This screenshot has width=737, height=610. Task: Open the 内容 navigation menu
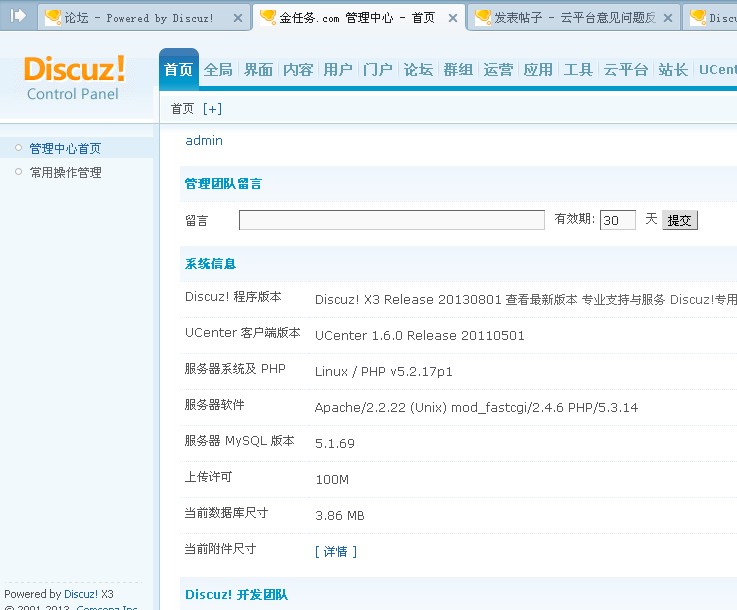click(x=298, y=70)
